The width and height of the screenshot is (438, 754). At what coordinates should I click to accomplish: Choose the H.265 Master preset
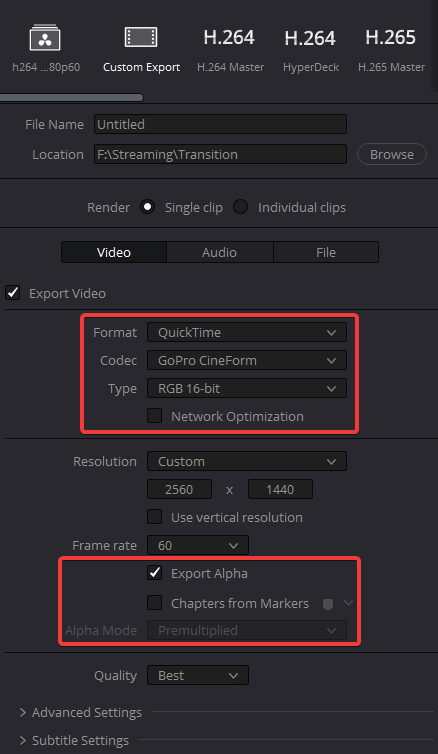(391, 50)
